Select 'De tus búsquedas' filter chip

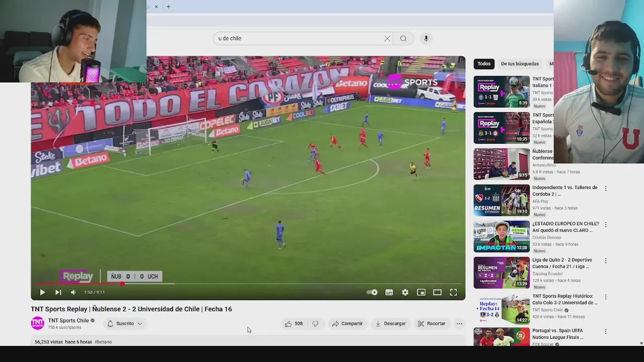click(520, 64)
